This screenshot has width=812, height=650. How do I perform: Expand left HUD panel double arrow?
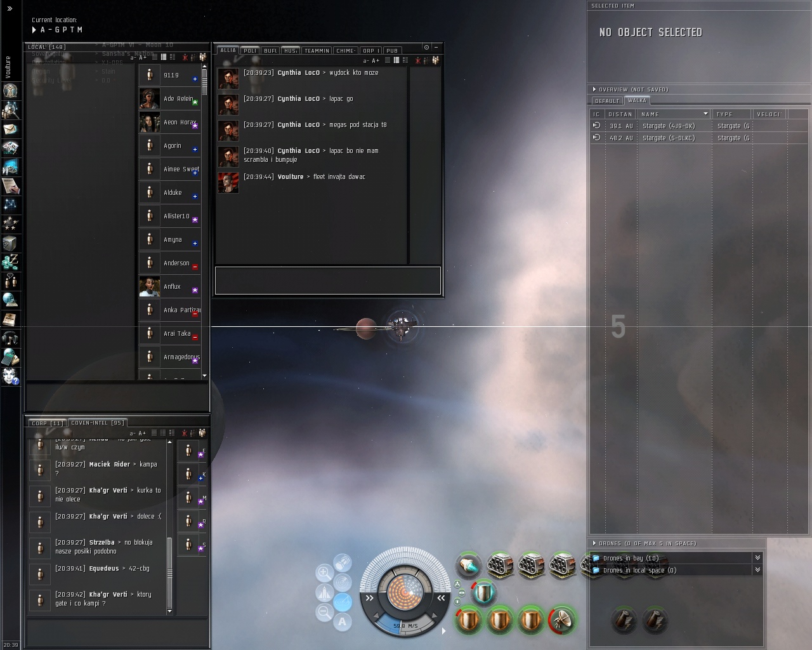pos(370,597)
